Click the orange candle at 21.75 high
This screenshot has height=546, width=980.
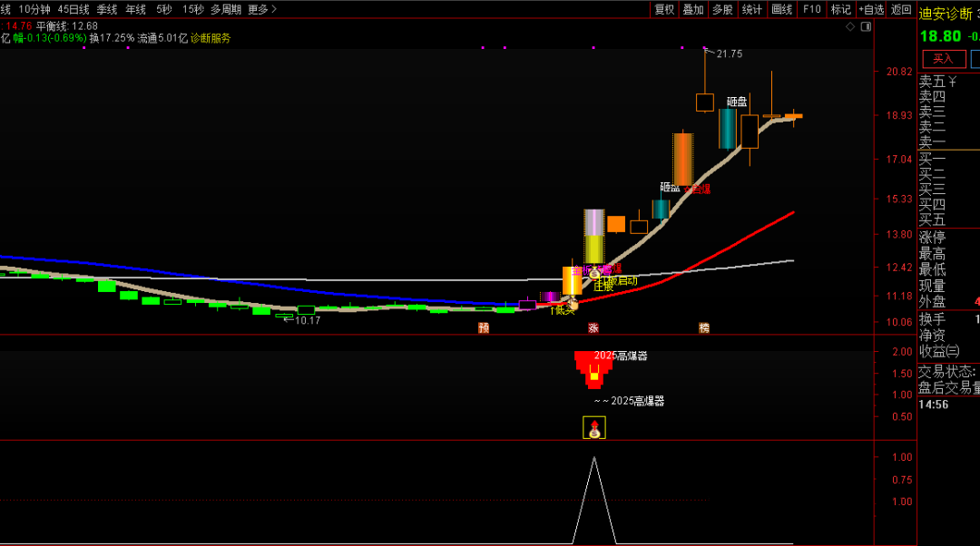click(x=704, y=101)
